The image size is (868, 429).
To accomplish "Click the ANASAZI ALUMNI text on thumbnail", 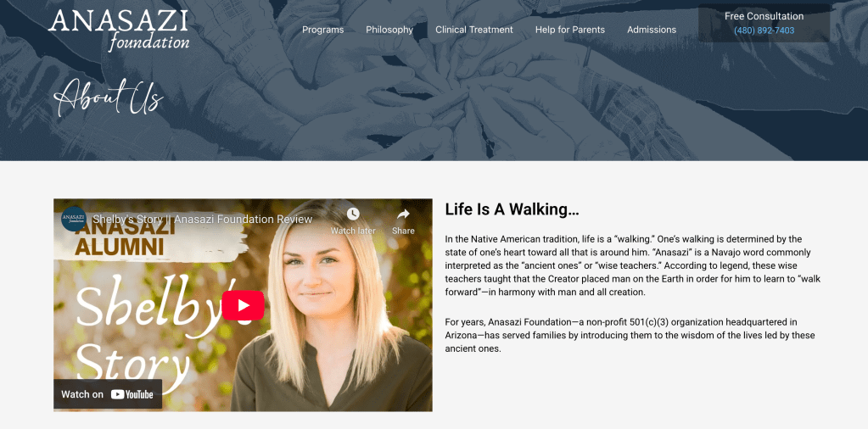I will (126, 237).
